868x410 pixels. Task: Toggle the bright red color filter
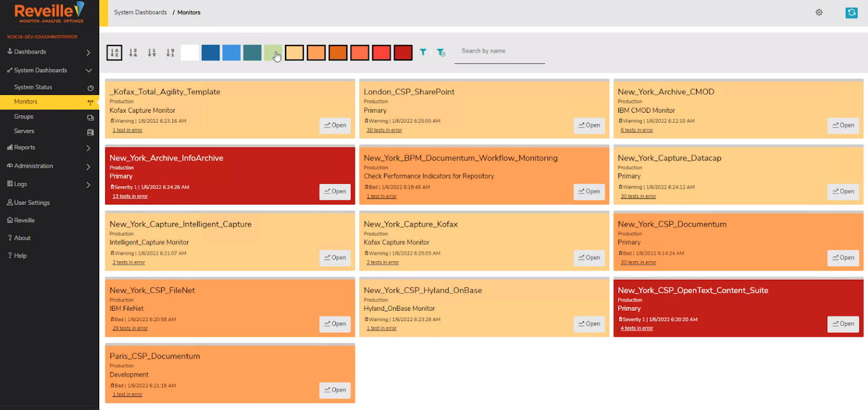(x=381, y=53)
